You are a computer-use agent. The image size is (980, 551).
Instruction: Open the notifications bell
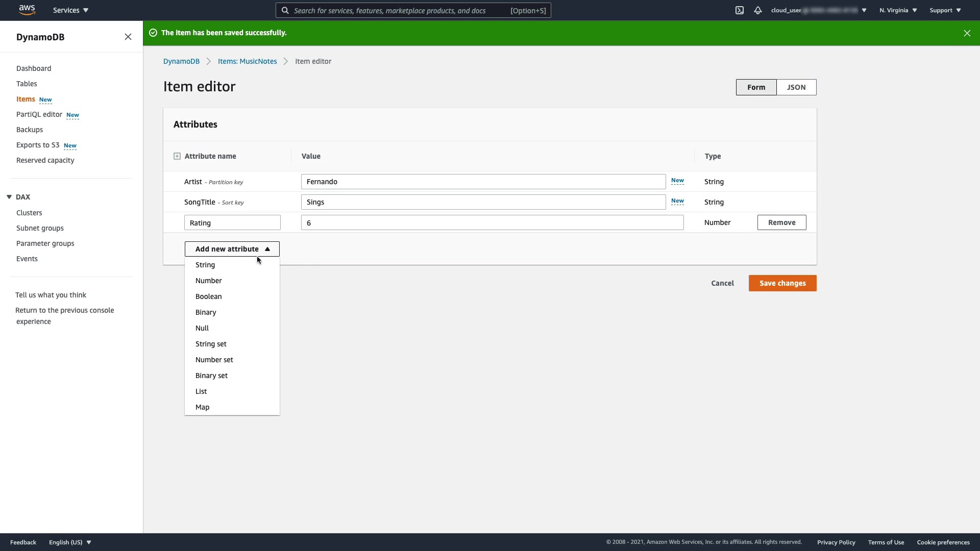point(758,10)
